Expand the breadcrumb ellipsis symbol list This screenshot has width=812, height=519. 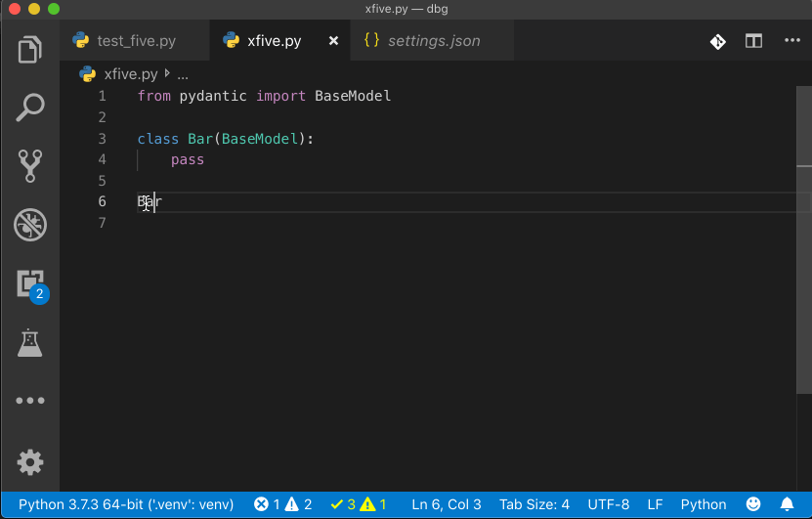183,75
